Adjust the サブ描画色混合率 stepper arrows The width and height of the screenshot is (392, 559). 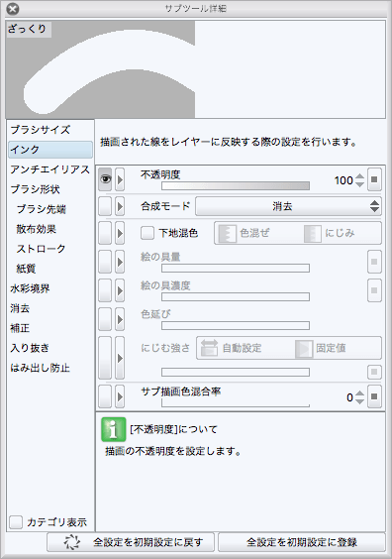pyautogui.click(x=360, y=397)
